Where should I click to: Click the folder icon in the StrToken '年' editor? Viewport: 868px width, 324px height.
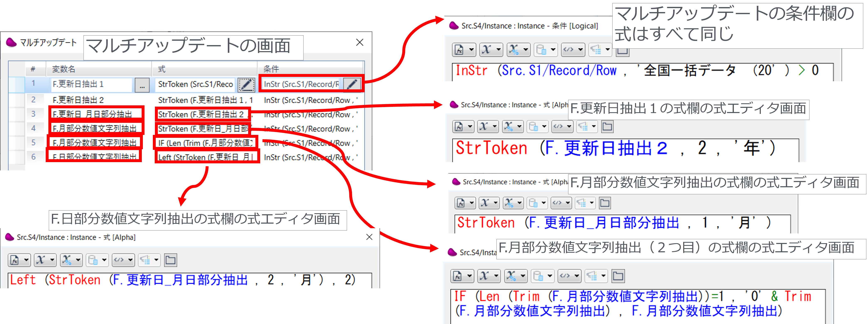607,127
